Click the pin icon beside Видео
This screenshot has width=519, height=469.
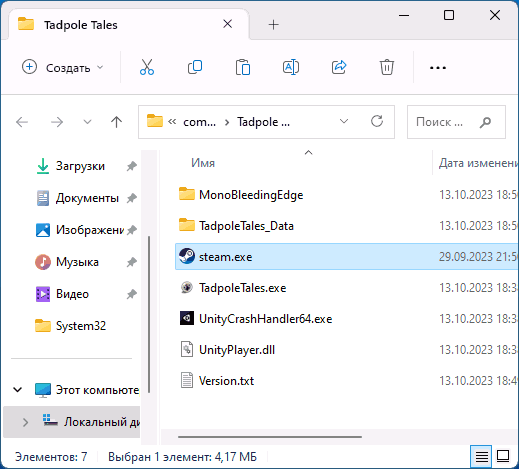tap(132, 294)
